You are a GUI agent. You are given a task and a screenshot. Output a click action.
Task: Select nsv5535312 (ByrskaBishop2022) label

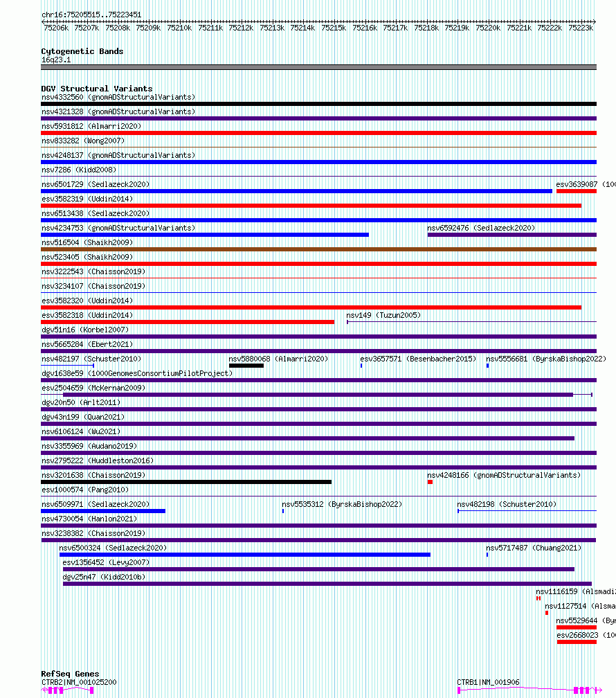point(342,504)
